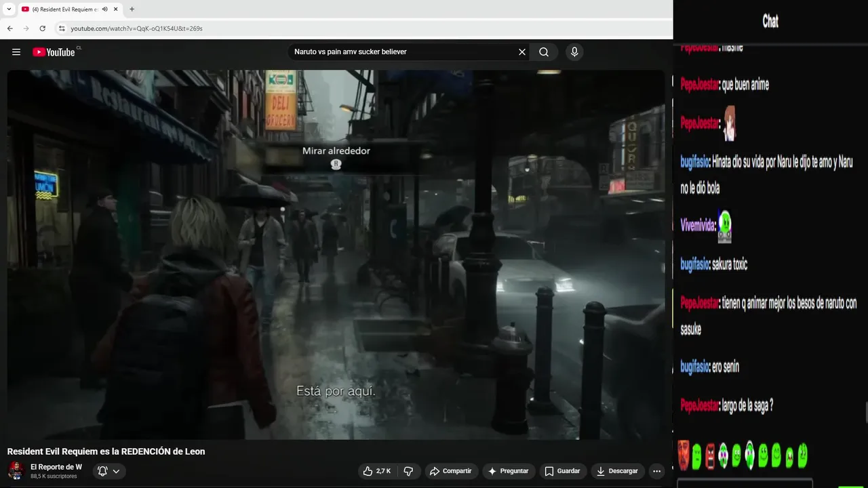Screen dimensions: 868x488
Task: Go back with the browser back arrow
Action: (9, 28)
